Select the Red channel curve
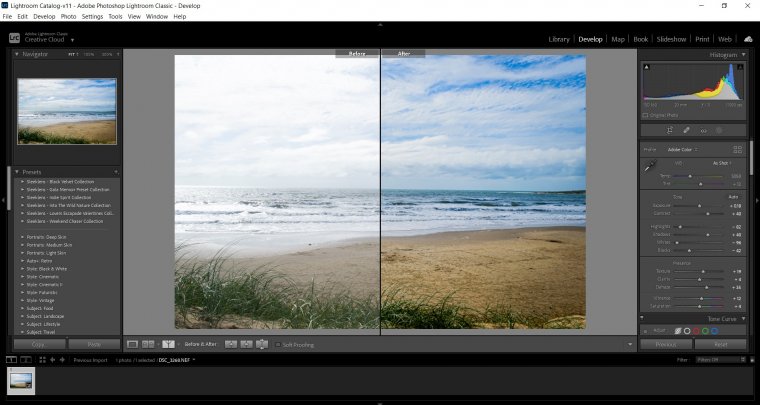Screen dimensions: 760x405 coord(696,331)
